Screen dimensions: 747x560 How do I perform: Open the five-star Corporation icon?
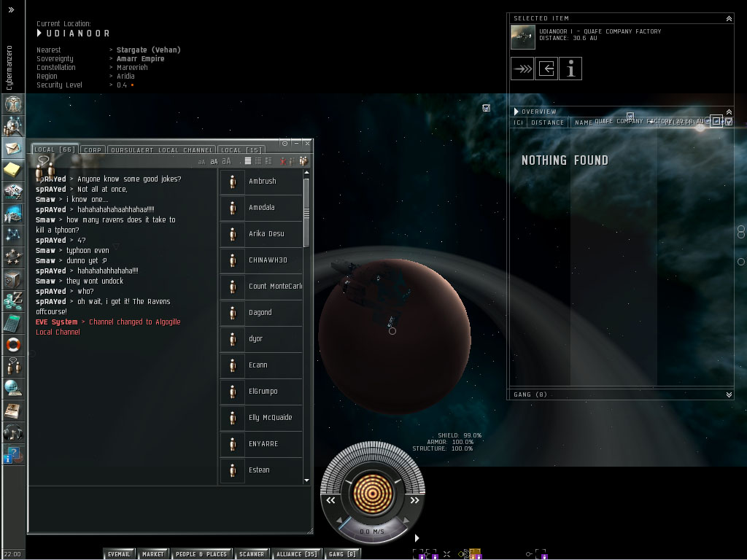(13, 257)
